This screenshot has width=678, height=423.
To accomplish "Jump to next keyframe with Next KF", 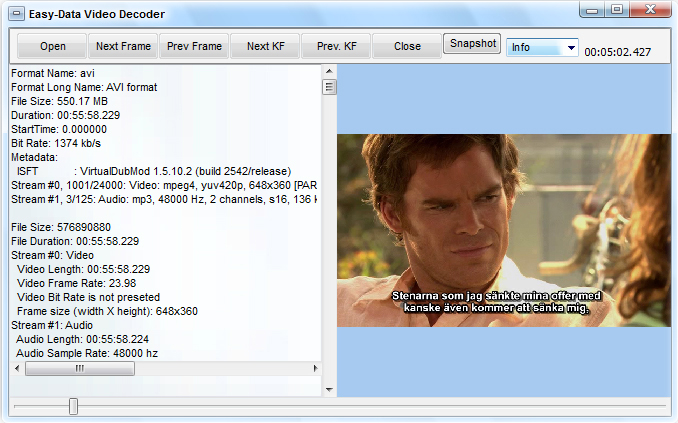I will point(265,46).
